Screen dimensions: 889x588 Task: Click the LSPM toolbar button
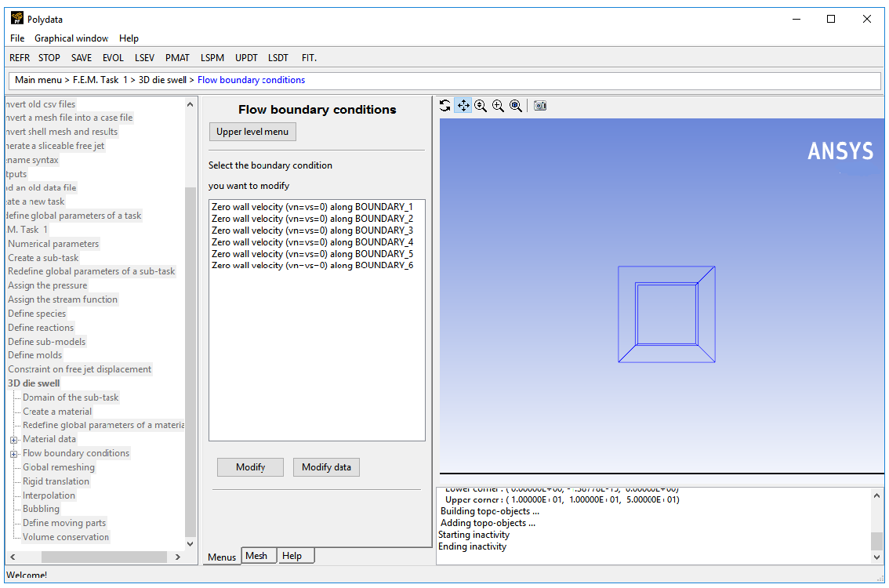212,58
